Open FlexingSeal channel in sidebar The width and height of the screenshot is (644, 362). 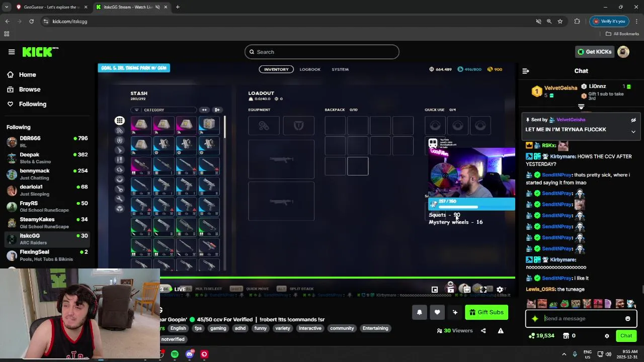pos(47,255)
